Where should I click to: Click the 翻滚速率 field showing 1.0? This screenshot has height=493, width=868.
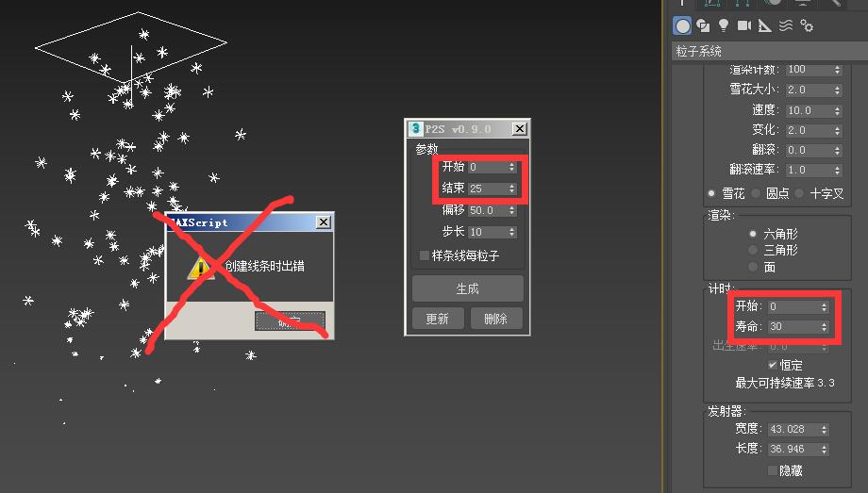(809, 170)
